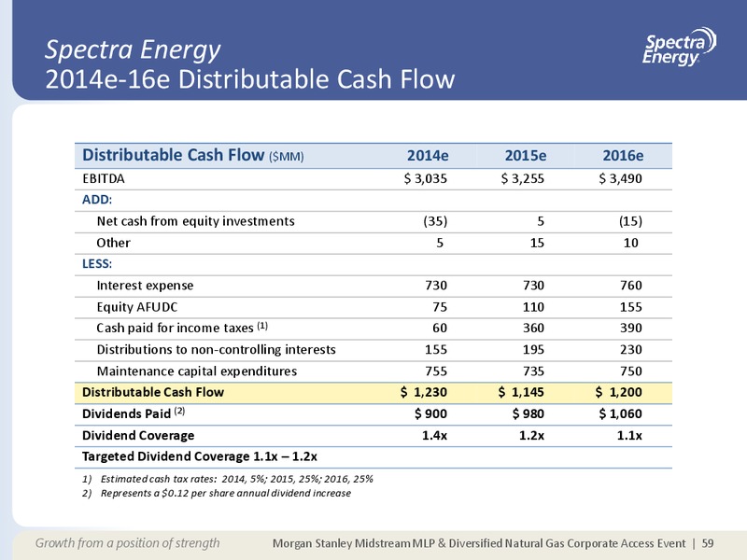Click the "Spectra Energy" heading text
Image resolution: width=747 pixels, height=560 pixels.
tap(133, 50)
